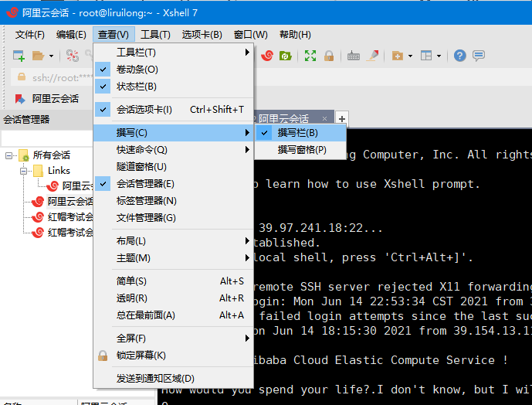Expand the 全屏(F) submenu

(174, 339)
